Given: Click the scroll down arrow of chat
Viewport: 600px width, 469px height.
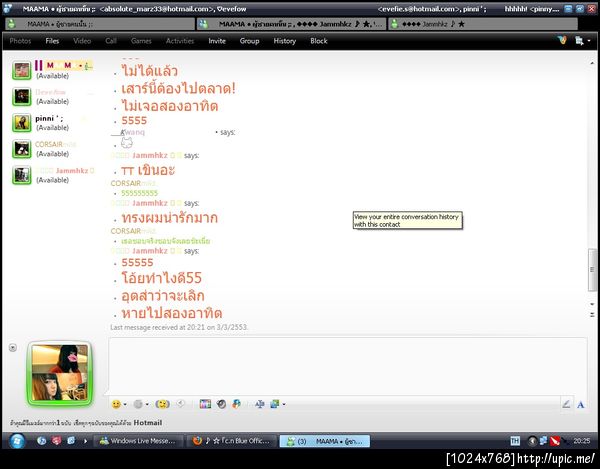Looking at the screenshot, I should click(x=592, y=304).
